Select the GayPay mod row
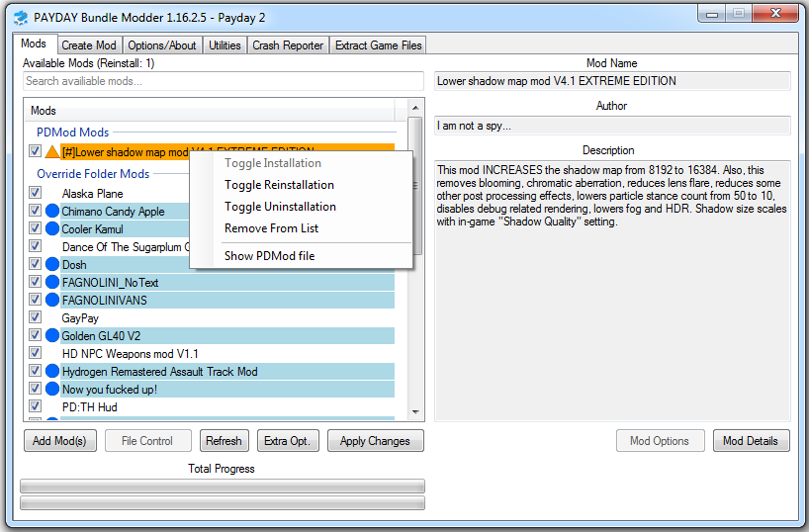 coord(227,317)
